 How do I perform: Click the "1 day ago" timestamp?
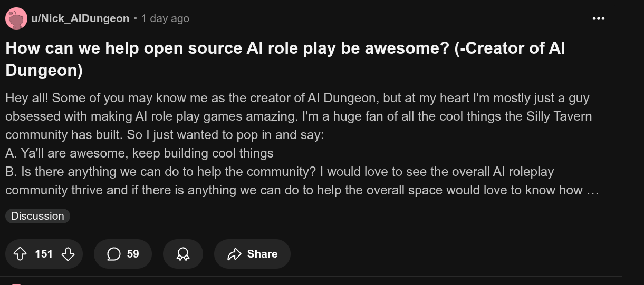pyautogui.click(x=165, y=18)
